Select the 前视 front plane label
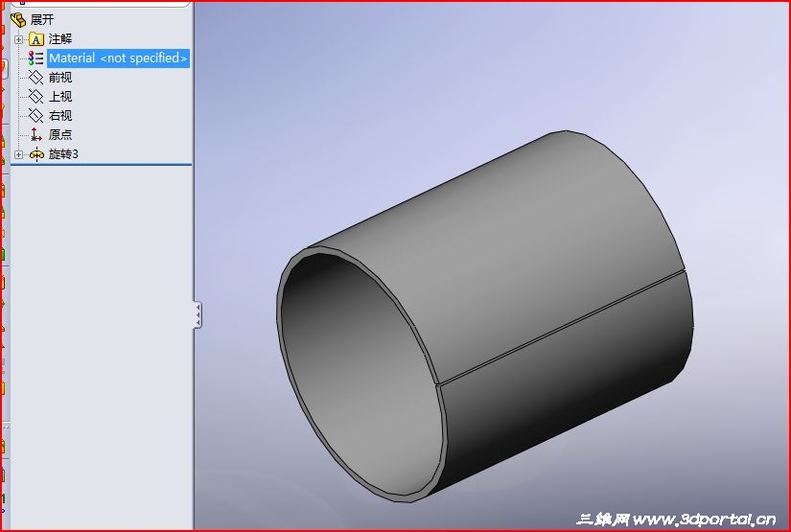The image size is (791, 532). (60, 77)
